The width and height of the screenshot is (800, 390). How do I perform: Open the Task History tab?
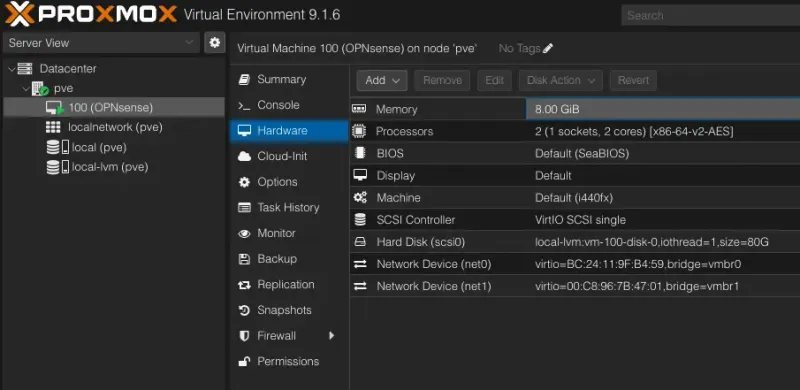[x=289, y=208]
